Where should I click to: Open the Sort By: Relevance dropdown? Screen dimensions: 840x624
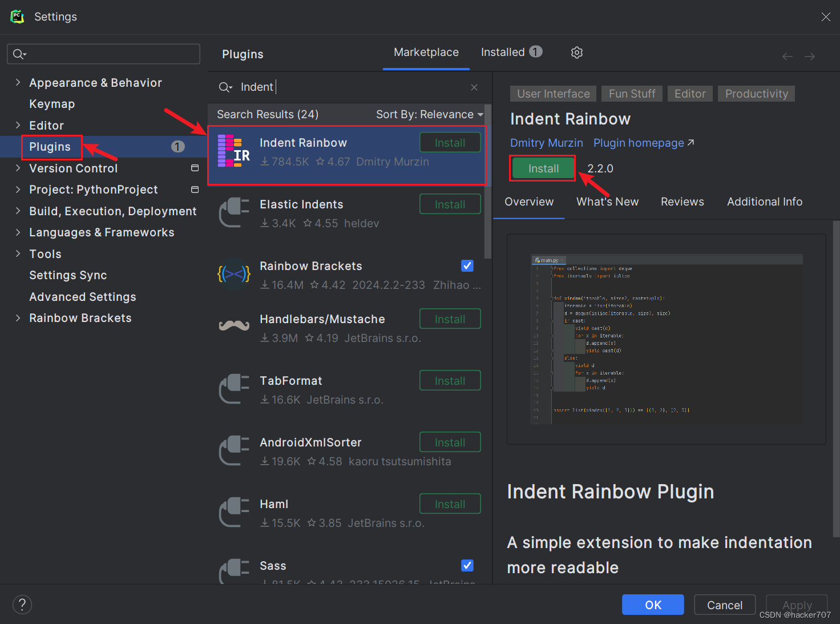pyautogui.click(x=430, y=114)
